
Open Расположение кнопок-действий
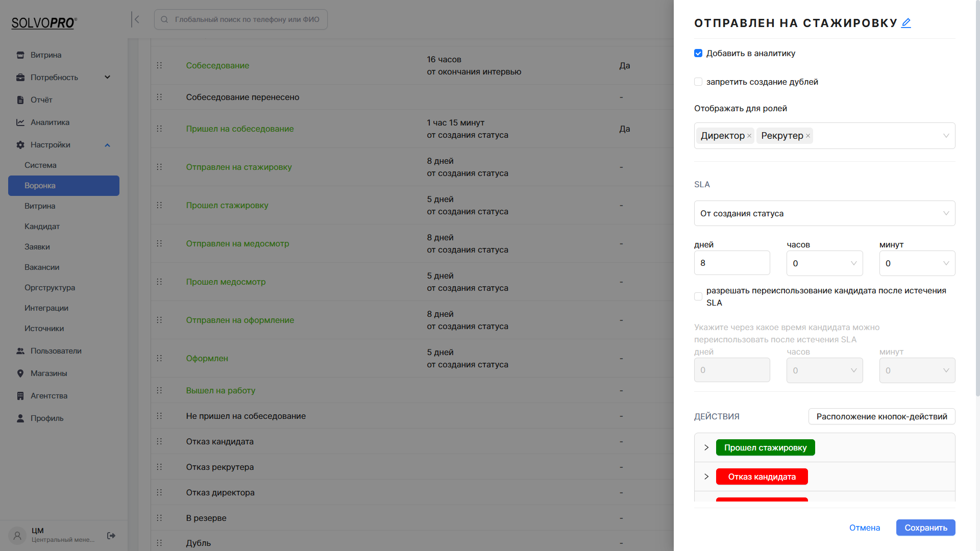pos(881,416)
